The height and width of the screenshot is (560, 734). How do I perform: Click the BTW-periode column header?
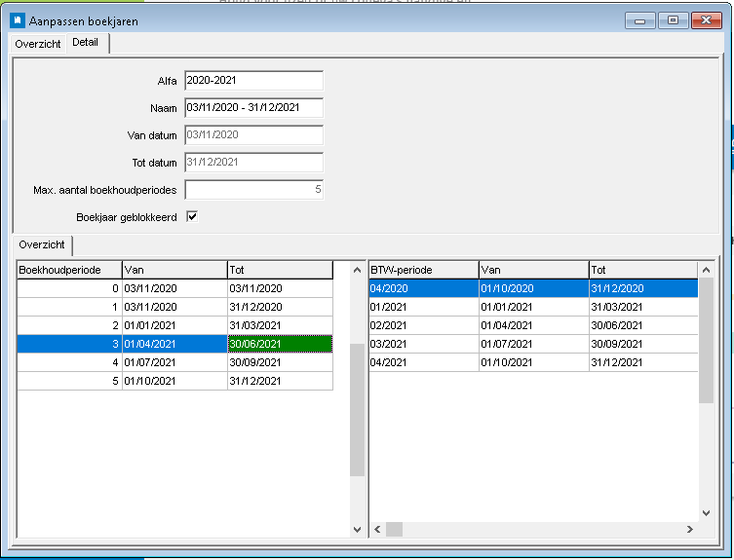point(422,269)
